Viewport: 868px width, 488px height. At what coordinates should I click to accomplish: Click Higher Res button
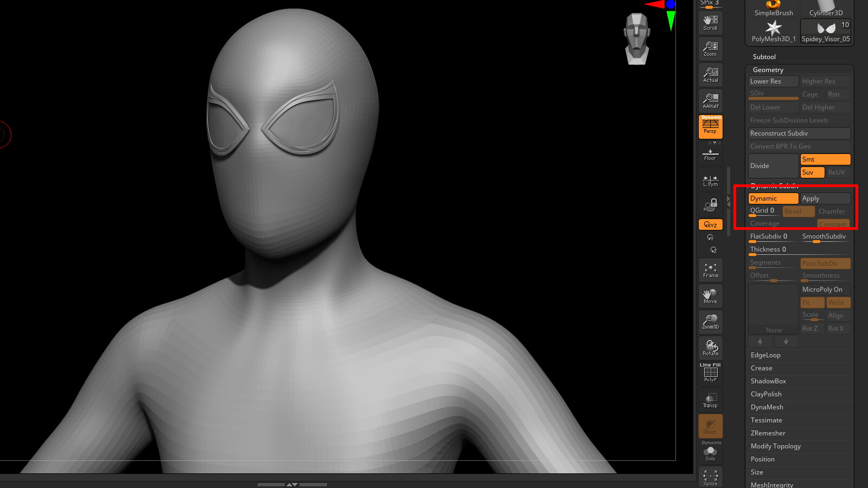tap(825, 81)
